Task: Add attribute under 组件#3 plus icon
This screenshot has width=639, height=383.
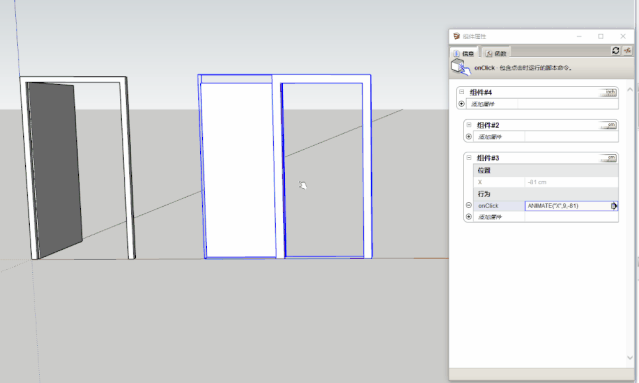Action: (x=469, y=217)
